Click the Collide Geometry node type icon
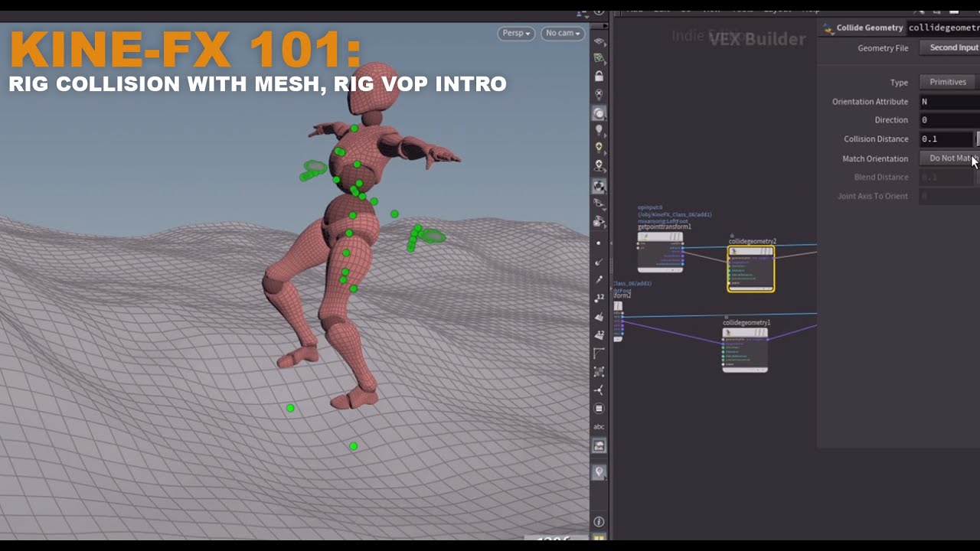 (x=827, y=28)
